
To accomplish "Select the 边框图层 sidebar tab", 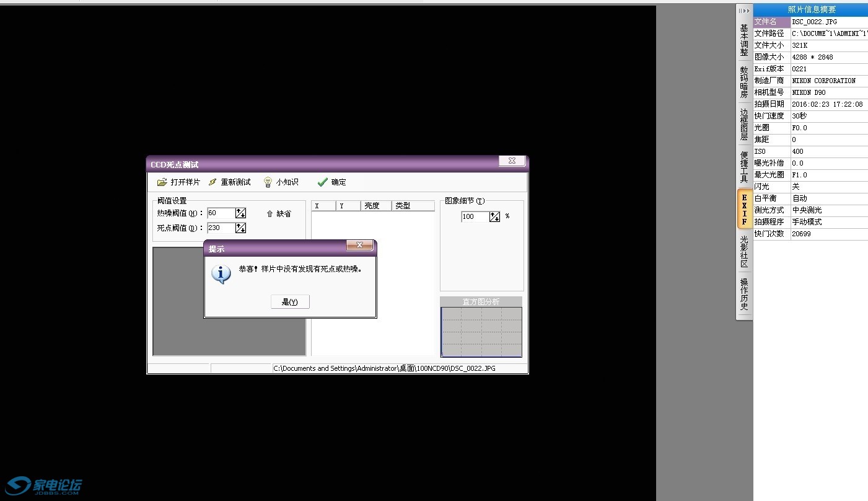I will [744, 125].
